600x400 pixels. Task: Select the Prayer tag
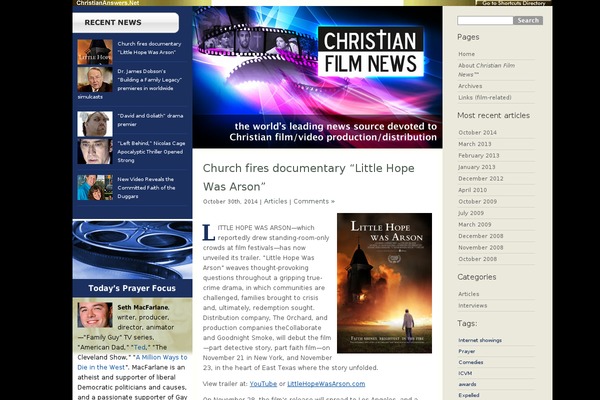(x=466, y=351)
